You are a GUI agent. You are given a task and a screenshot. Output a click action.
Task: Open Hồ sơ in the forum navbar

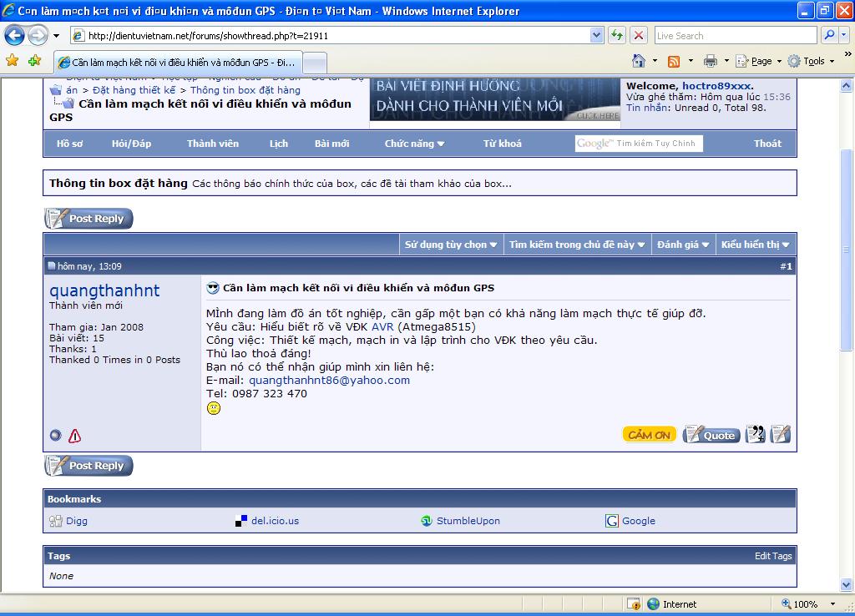coord(70,144)
